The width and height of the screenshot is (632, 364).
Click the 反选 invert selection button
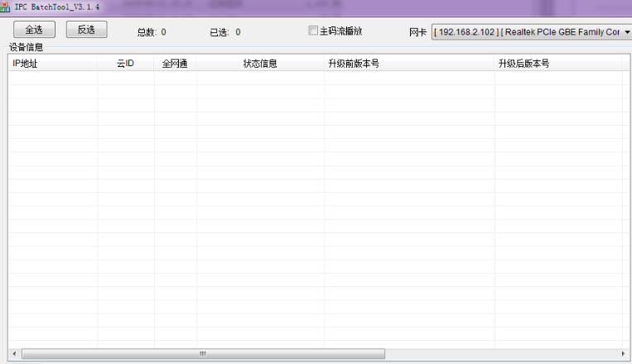(x=87, y=30)
